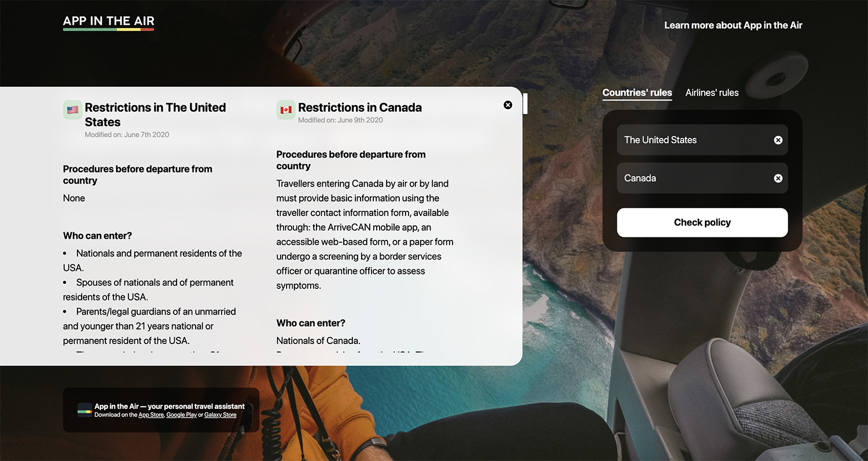Click 'Who can enter?' under Canada
The image size is (868, 461).
[311, 323]
